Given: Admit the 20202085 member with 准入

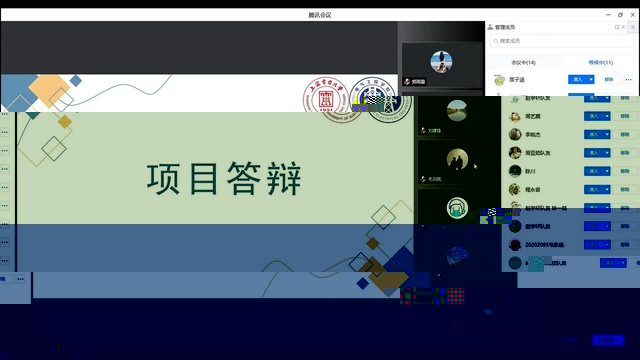Looking at the screenshot, I should (x=594, y=244).
